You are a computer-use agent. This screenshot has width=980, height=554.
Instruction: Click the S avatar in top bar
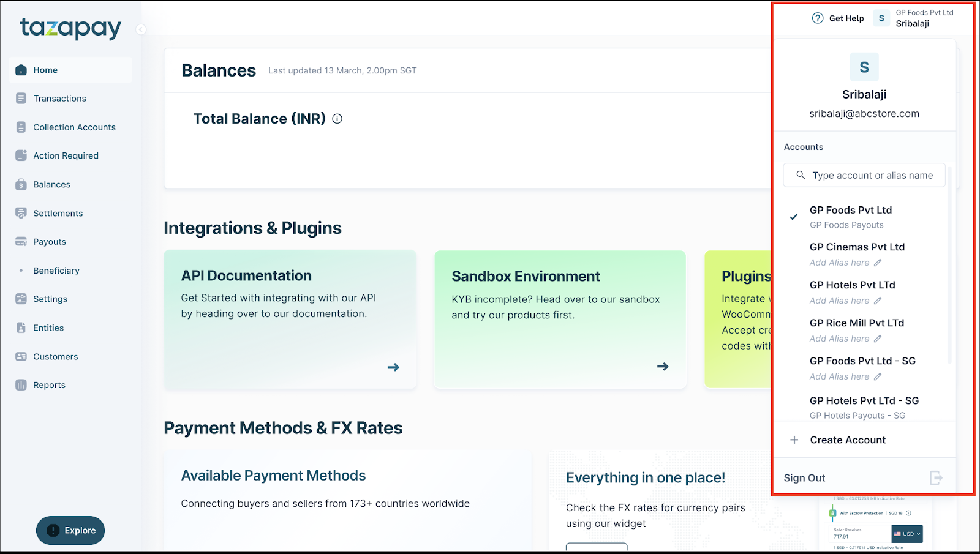click(x=881, y=18)
